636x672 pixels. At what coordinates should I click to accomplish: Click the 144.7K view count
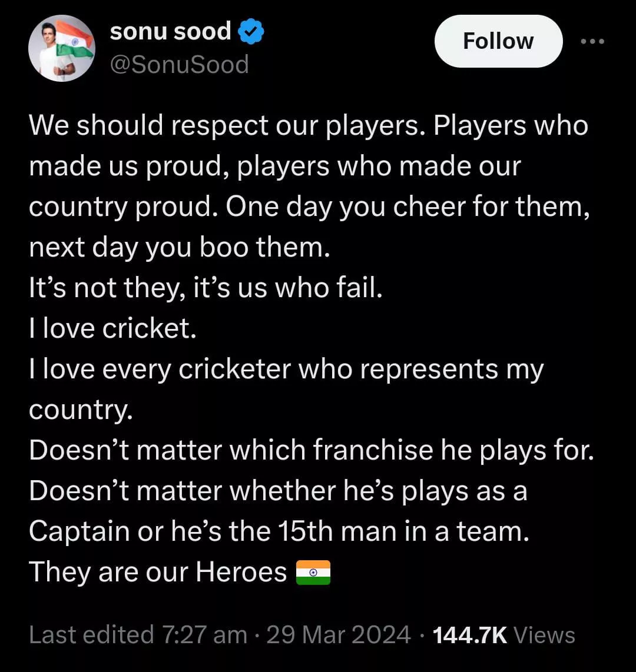click(x=469, y=635)
